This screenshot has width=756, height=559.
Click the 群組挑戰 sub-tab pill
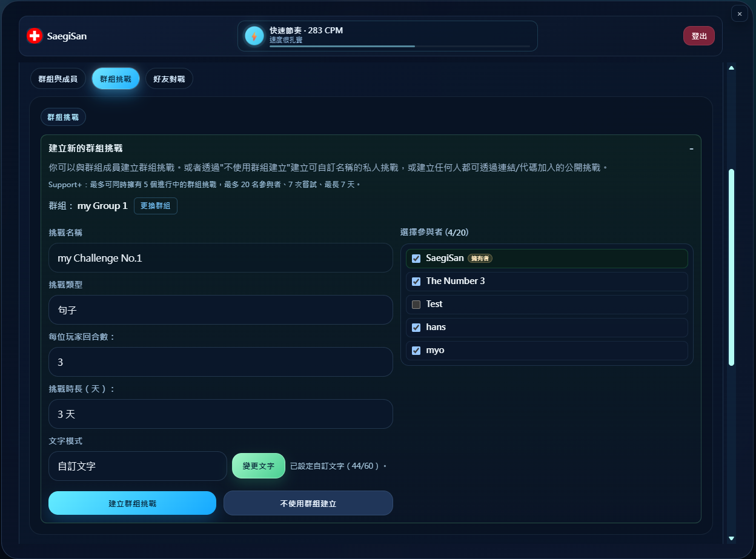coord(63,117)
